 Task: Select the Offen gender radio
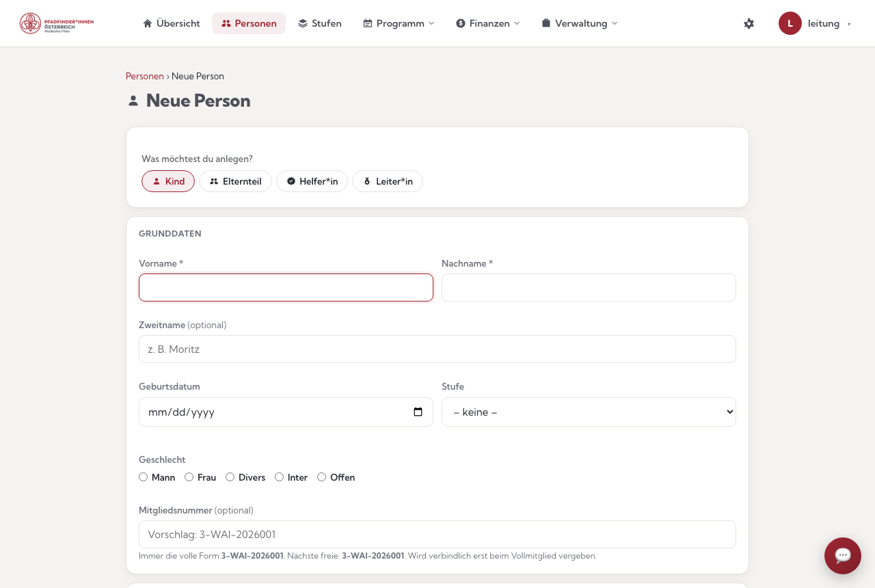(322, 477)
